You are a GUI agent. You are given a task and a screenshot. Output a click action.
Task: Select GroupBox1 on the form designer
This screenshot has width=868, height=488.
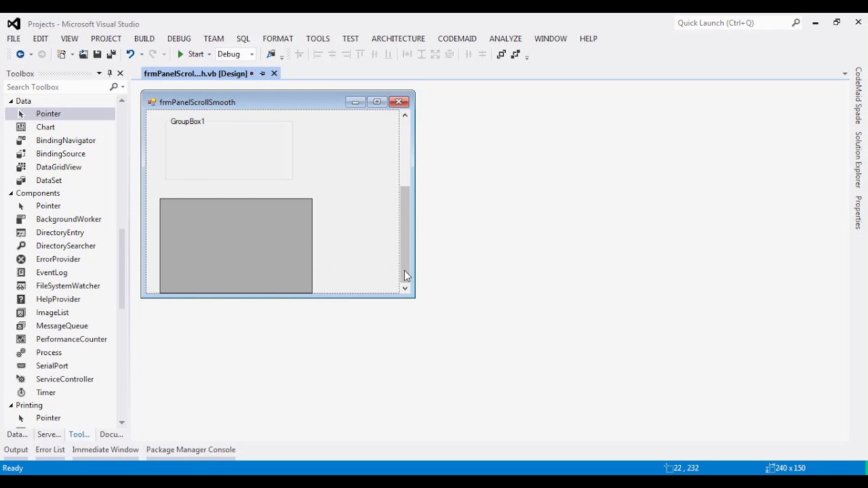(x=229, y=149)
